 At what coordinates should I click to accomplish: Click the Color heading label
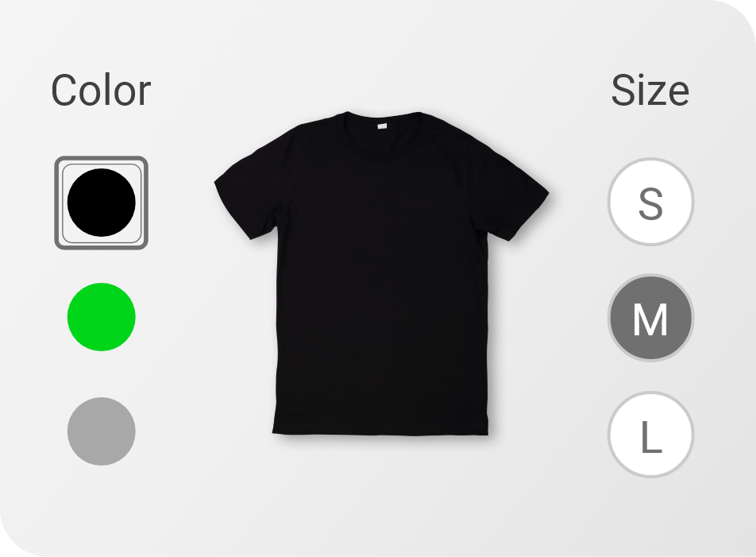(x=102, y=90)
